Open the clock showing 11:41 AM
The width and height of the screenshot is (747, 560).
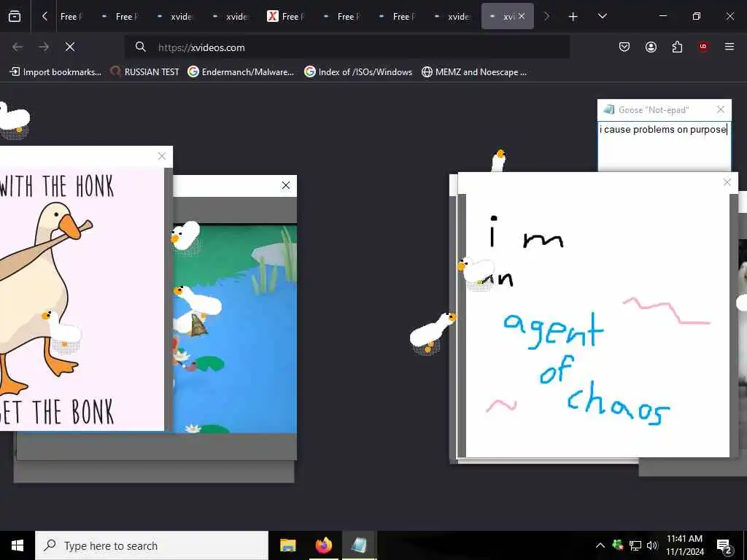[x=684, y=545]
